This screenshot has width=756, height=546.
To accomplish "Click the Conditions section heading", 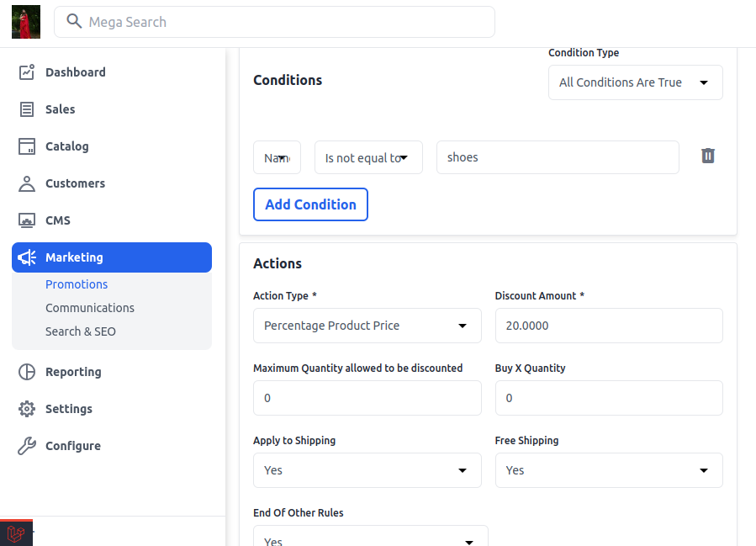I will [288, 80].
